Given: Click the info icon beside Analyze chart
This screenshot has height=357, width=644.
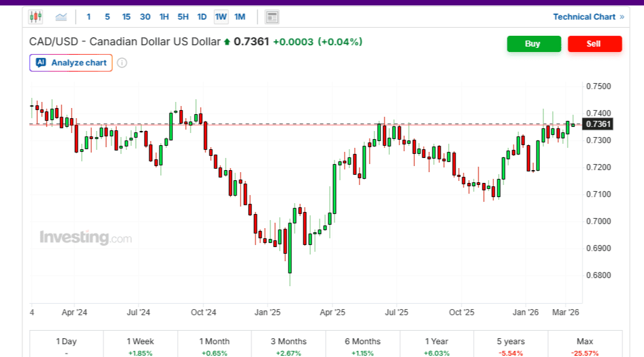Looking at the screenshot, I should click(122, 63).
